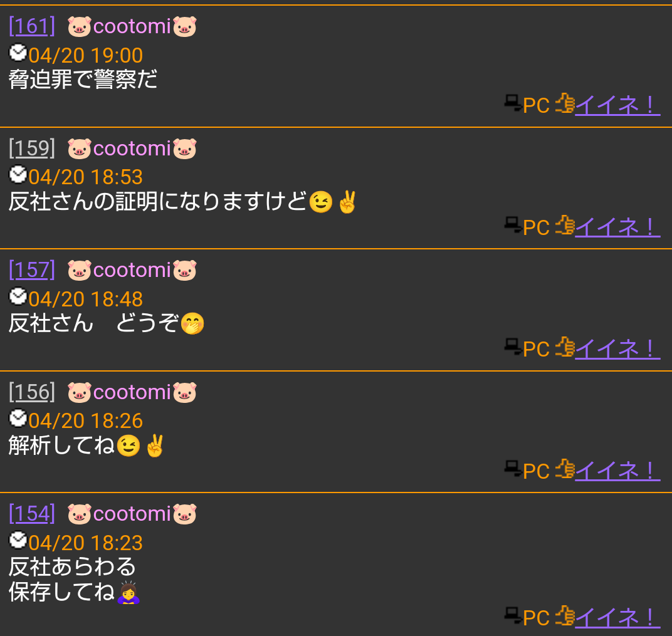Click thumbs-up icon on post 161
This screenshot has height=636, width=672.
click(x=565, y=103)
